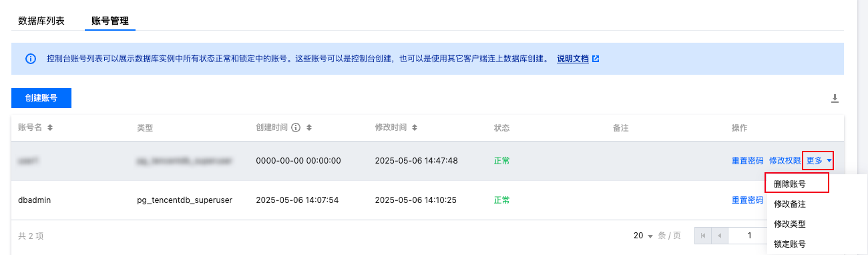Choose 修改备注 from the menu
The width and height of the screenshot is (868, 255).
click(789, 204)
